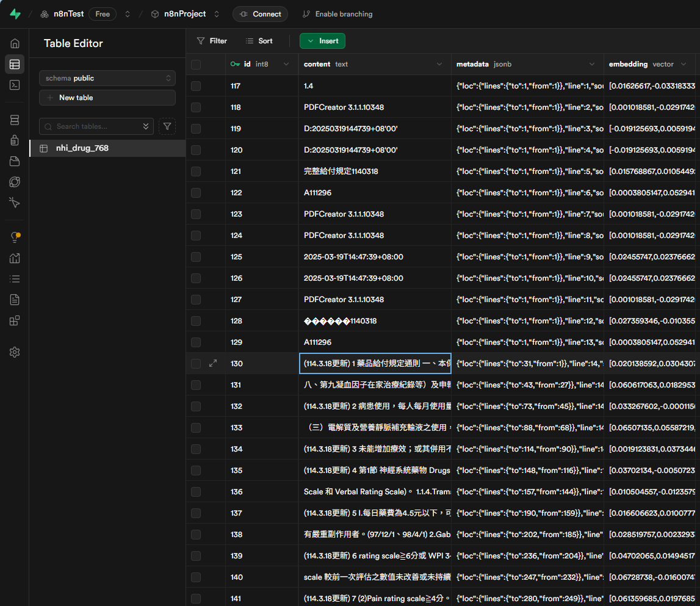
Task: Open the SQL Editor sidebar icon
Action: click(15, 85)
